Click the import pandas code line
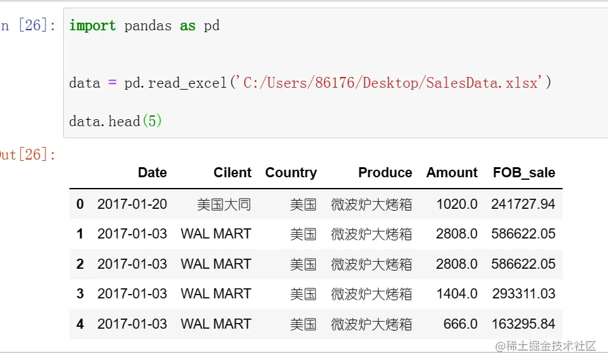This screenshot has height=364, width=608. [144, 26]
